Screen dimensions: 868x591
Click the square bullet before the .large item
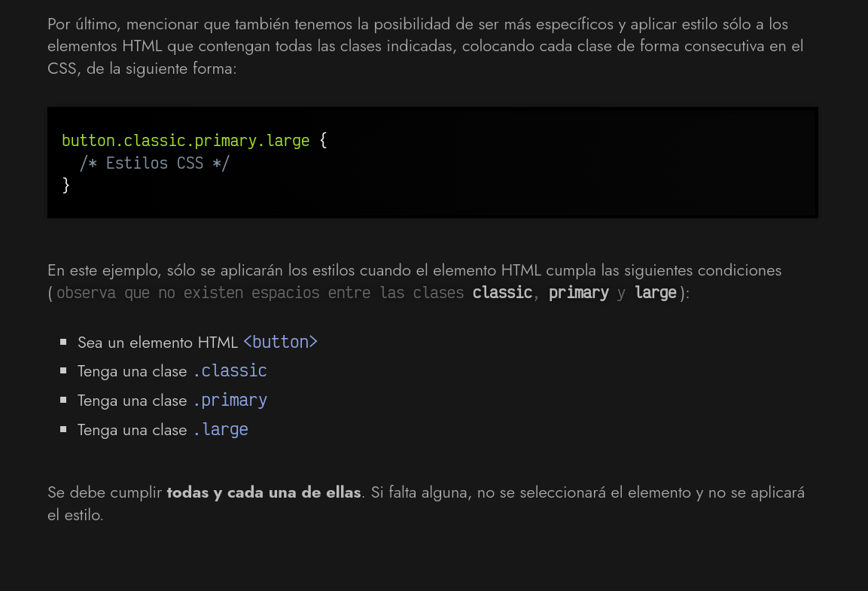(63, 429)
